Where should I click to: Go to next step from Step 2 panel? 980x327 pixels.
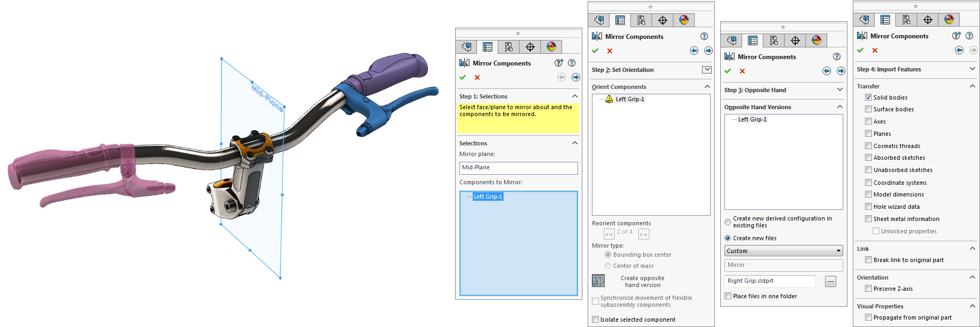pyautogui.click(x=709, y=51)
